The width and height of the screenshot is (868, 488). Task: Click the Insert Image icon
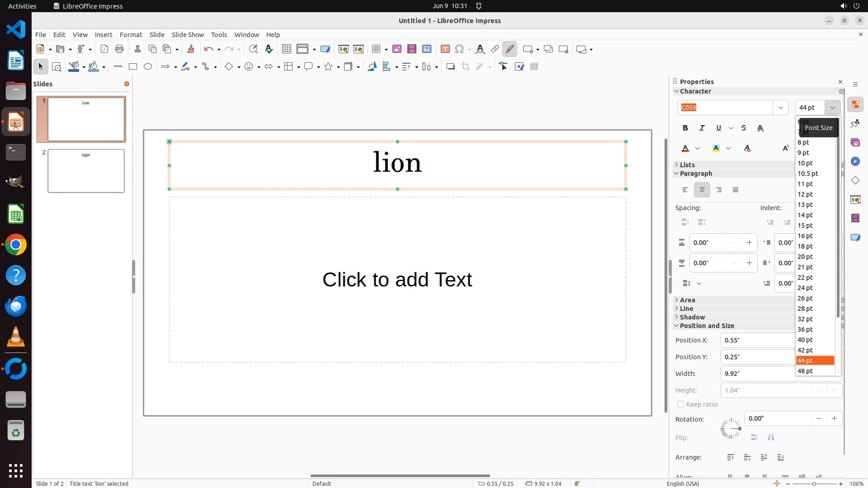396,49
